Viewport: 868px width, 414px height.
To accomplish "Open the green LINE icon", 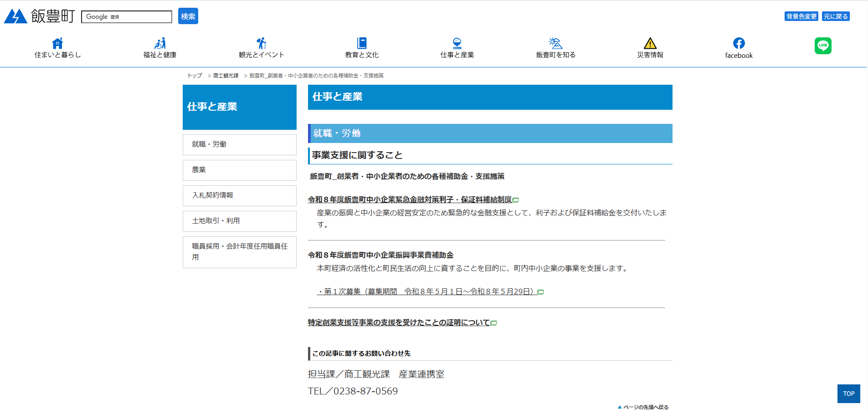I will pos(823,46).
